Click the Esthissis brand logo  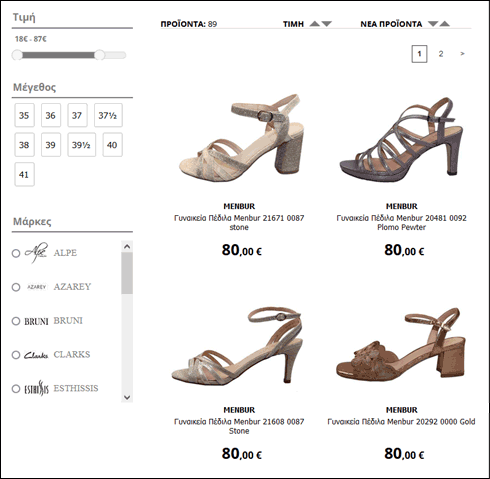[x=36, y=388]
